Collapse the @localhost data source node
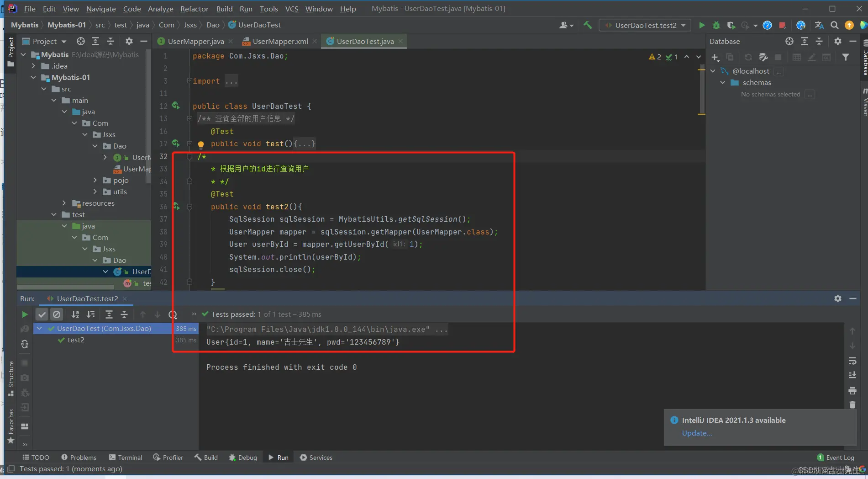The image size is (868, 479). (x=713, y=71)
